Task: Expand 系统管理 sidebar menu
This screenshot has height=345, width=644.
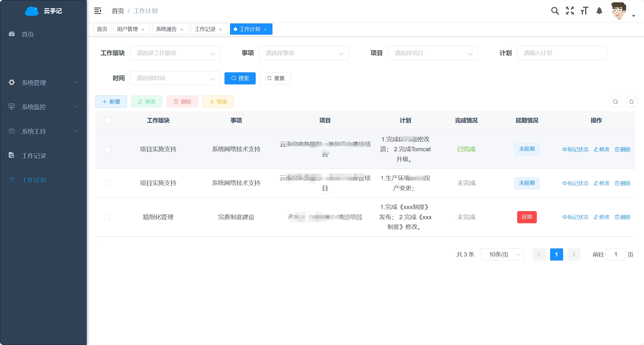Action: click(43, 83)
